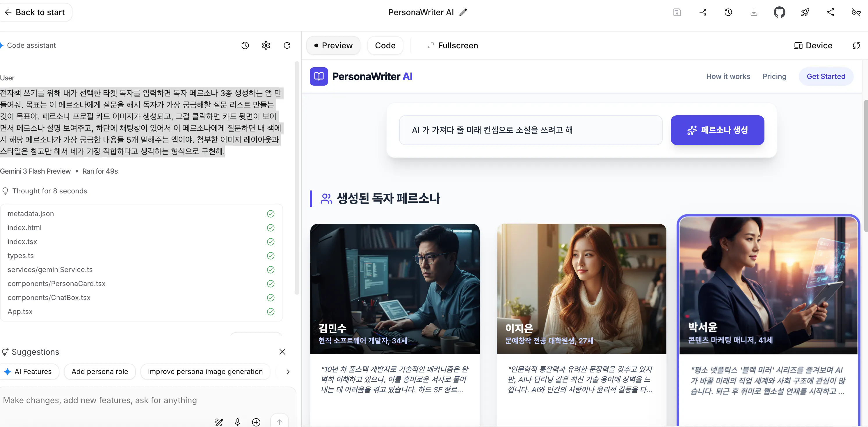Click the Get Started button
The width and height of the screenshot is (868, 427).
(826, 76)
